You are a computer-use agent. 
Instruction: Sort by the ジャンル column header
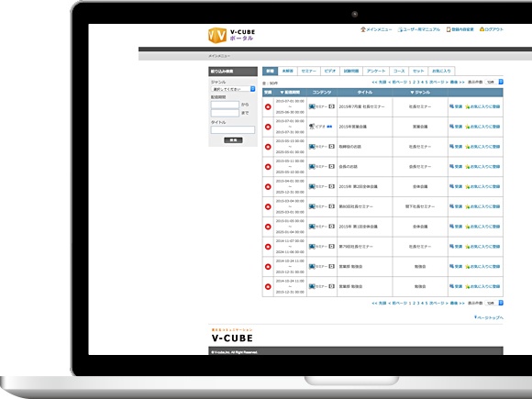(420, 93)
